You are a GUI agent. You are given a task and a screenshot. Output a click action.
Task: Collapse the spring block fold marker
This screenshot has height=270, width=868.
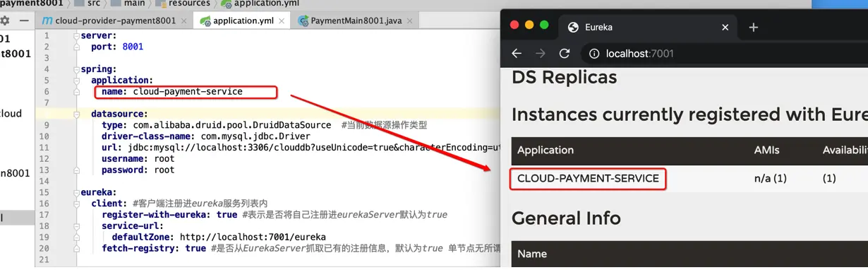(77, 69)
